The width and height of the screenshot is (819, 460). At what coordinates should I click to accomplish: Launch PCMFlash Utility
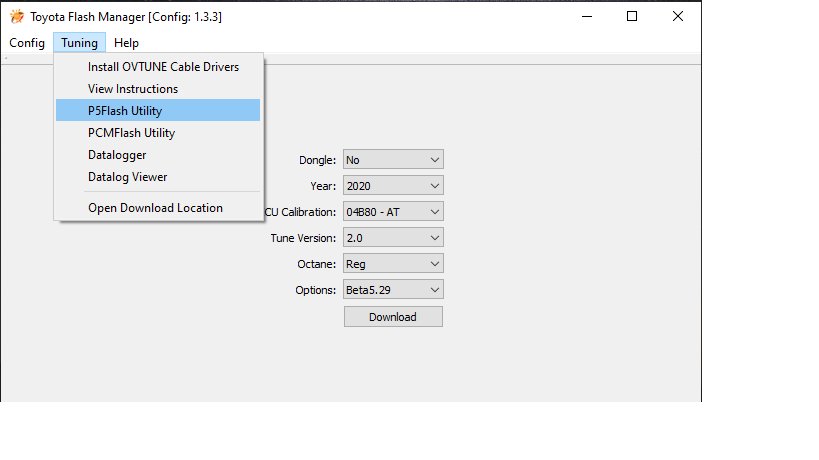tap(158, 133)
